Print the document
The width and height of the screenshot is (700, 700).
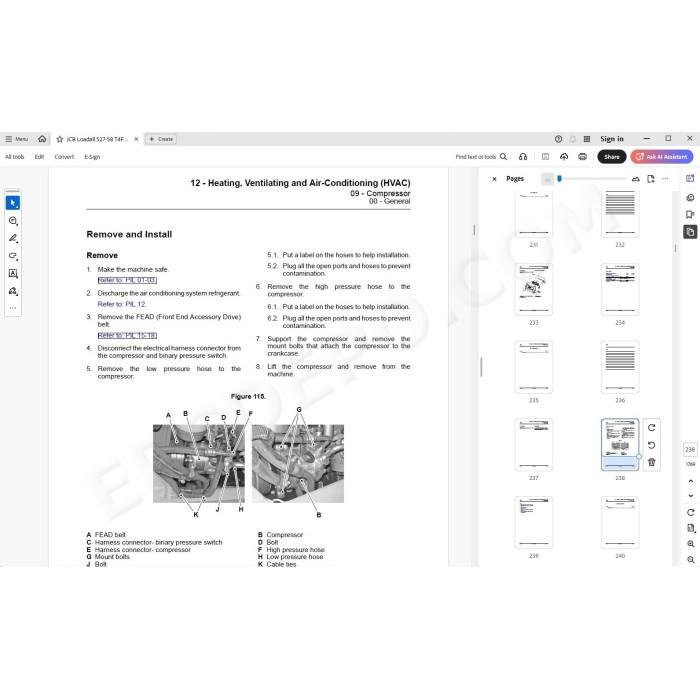pos(583,157)
